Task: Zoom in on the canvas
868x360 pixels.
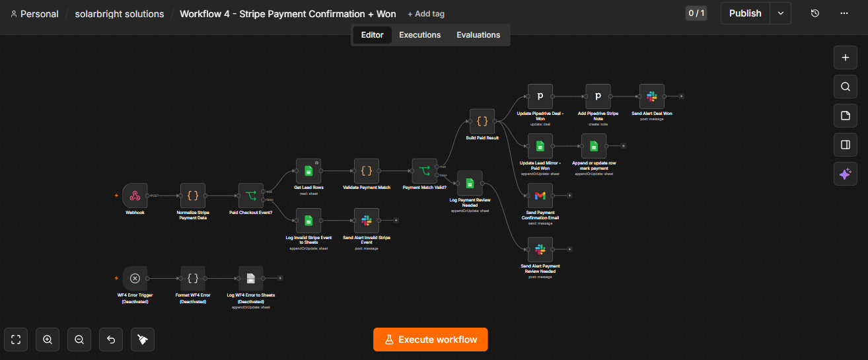Action: (48, 340)
